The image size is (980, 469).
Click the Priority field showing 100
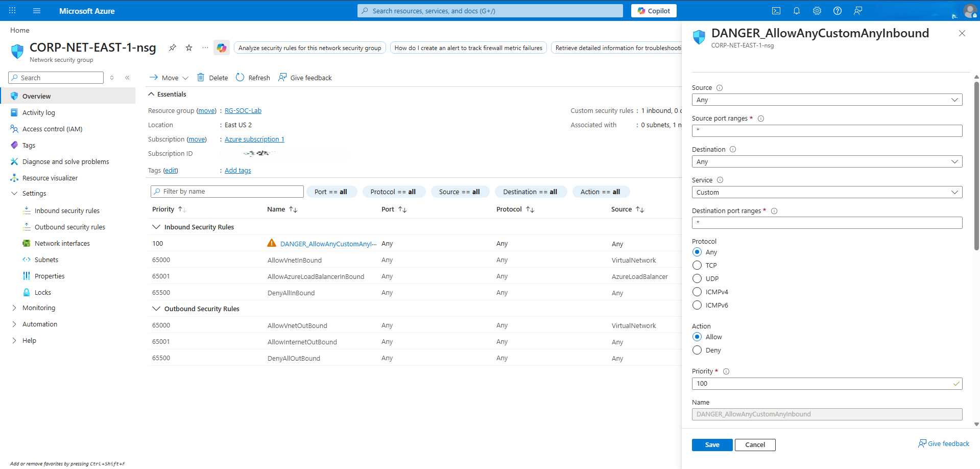[x=827, y=384]
